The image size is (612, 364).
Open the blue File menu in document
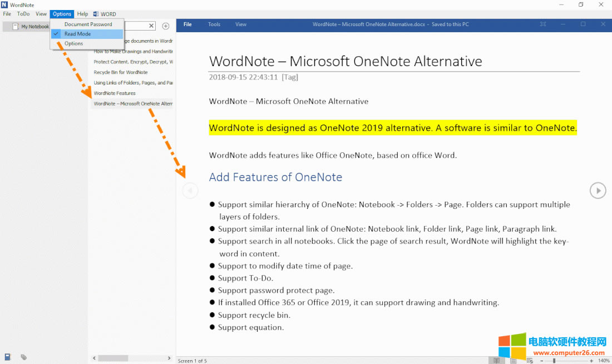[x=187, y=24]
